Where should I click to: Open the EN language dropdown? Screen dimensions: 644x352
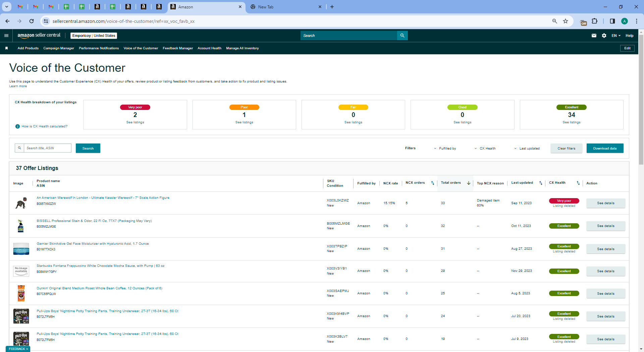tap(616, 36)
